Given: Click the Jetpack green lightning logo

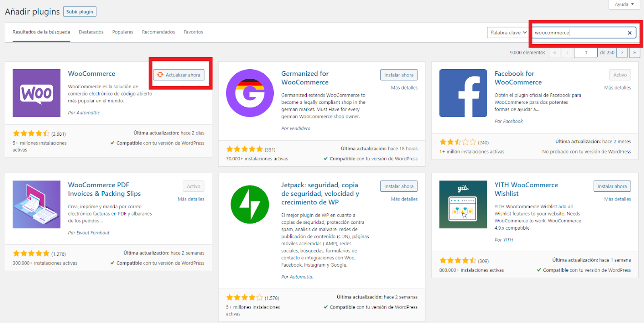Looking at the screenshot, I should point(250,205).
